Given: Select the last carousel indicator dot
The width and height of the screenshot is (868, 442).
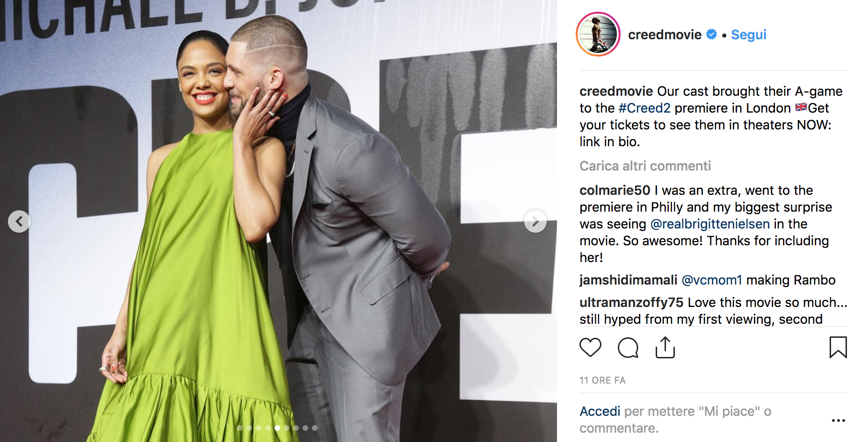Looking at the screenshot, I should (x=315, y=428).
